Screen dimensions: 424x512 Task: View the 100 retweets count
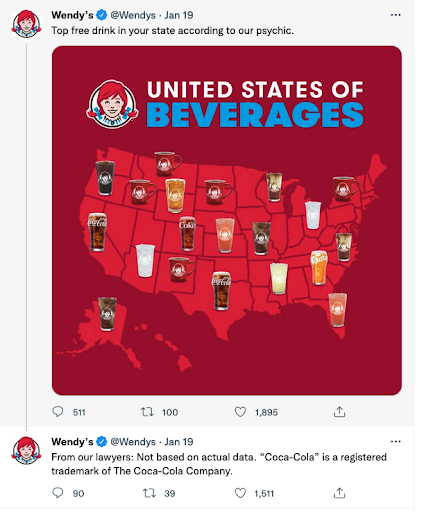point(170,412)
